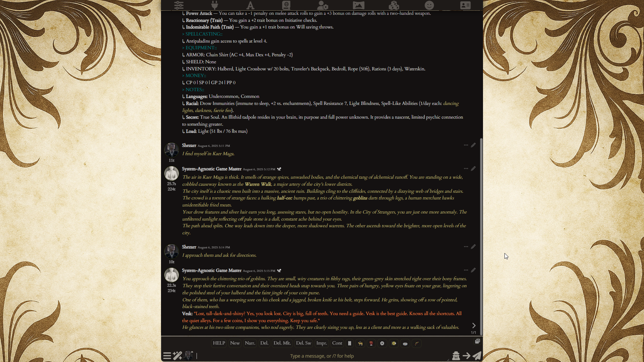
Task: Click the impersonate detective icon
Action: click(x=456, y=356)
